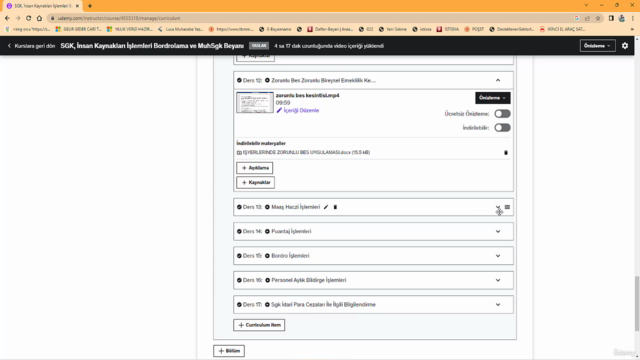Close the SGK Insan Kaynaklari browser tab
The height and width of the screenshot is (360, 640).
(x=77, y=6)
